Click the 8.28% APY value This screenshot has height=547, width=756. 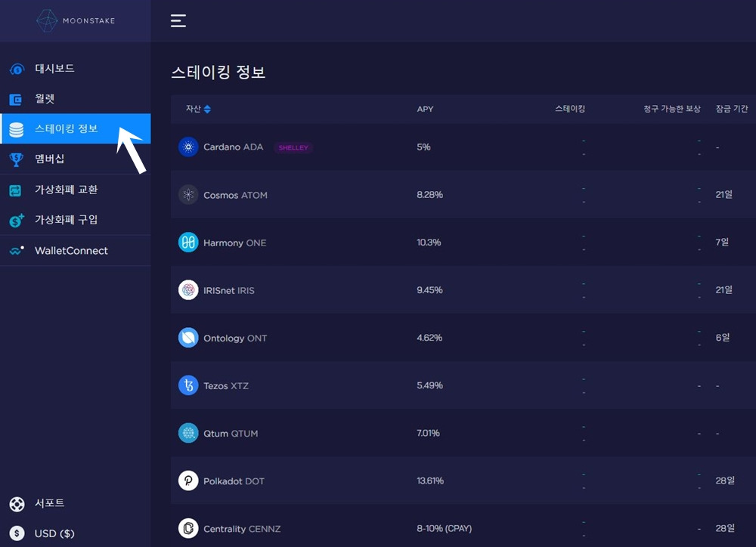click(429, 195)
